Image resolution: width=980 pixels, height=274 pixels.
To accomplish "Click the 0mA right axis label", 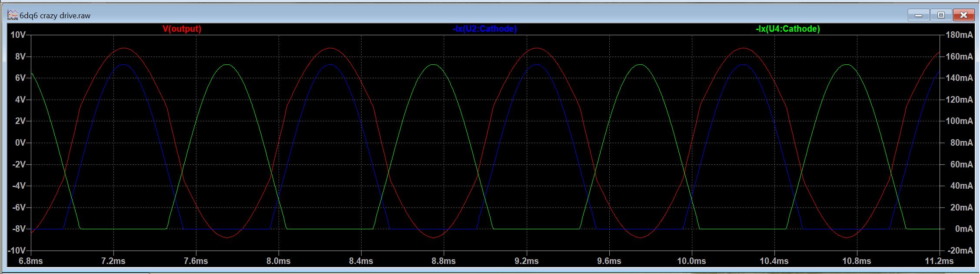I will (x=963, y=229).
